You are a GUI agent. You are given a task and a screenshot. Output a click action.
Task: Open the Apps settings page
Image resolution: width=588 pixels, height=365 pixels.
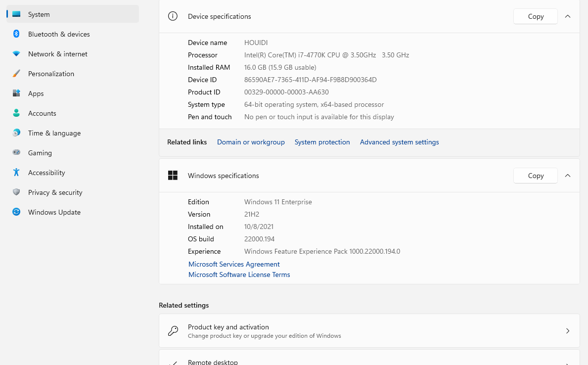click(x=73, y=93)
